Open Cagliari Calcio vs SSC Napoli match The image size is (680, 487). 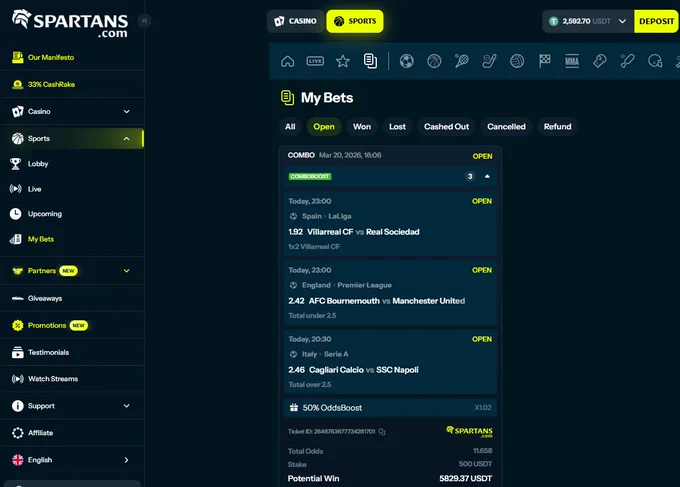(364, 370)
